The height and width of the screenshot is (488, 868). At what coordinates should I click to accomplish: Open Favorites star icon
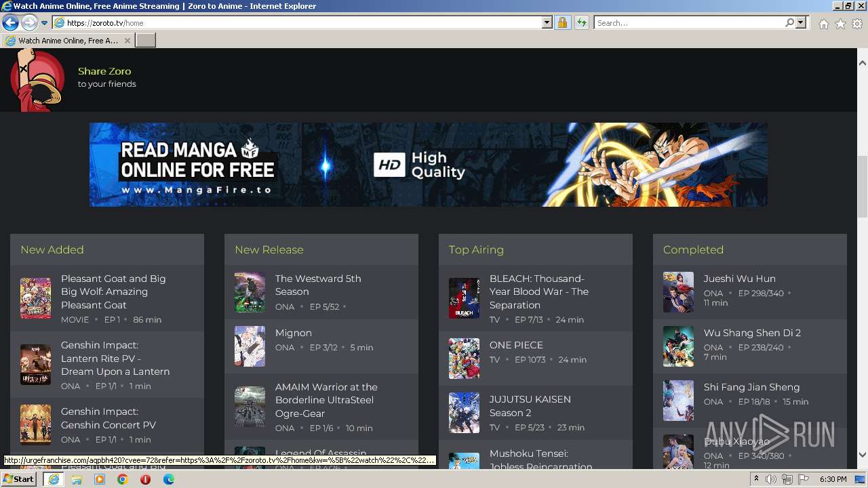click(x=840, y=24)
